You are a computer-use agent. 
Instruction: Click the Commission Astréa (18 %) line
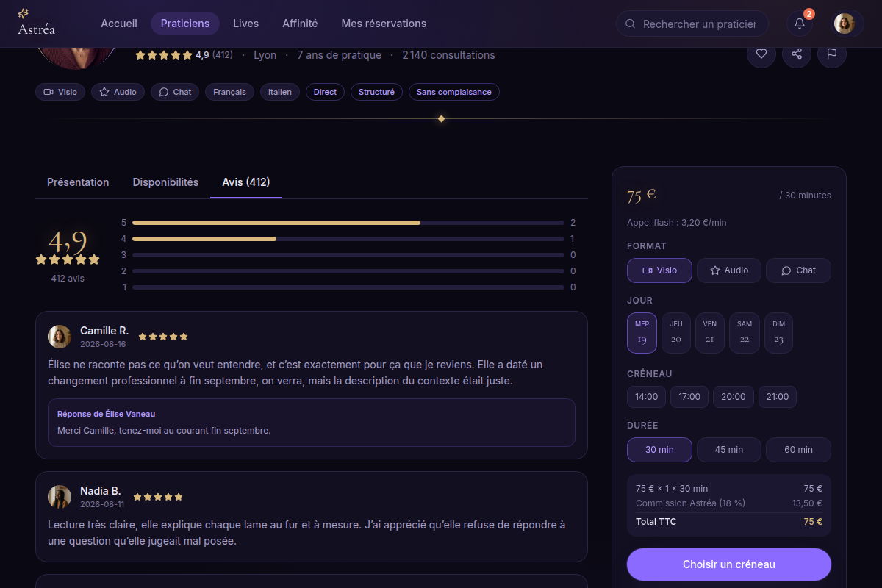pos(729,503)
